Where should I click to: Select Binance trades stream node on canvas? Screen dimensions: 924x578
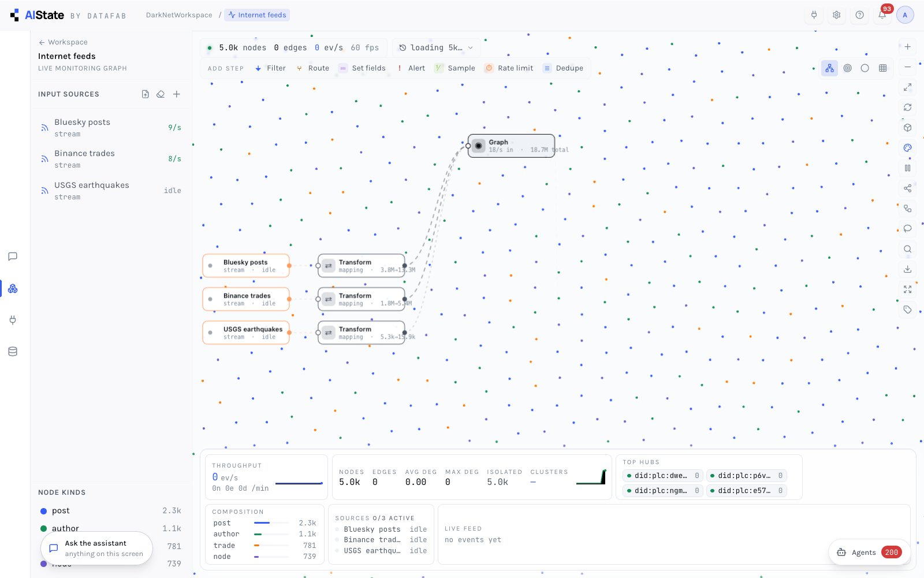click(246, 299)
